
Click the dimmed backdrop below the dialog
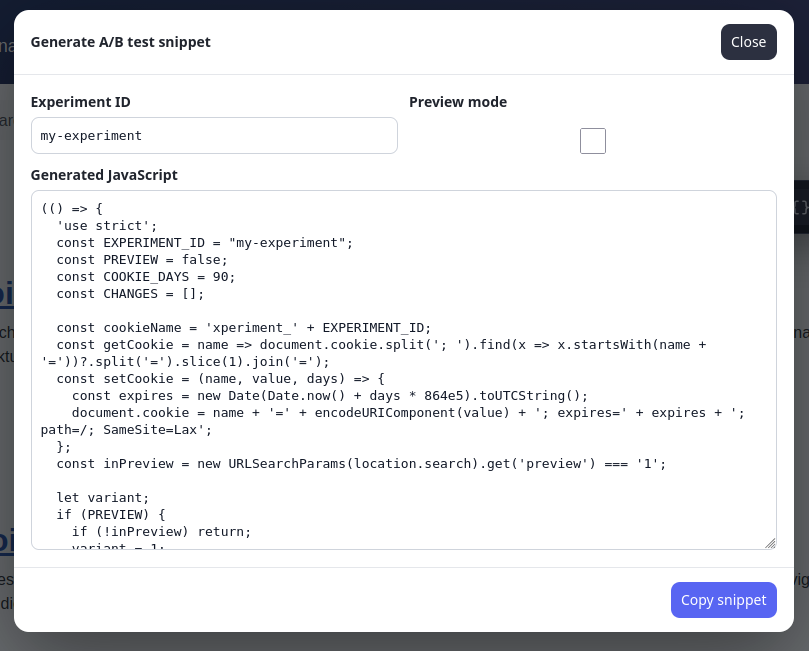(404, 642)
